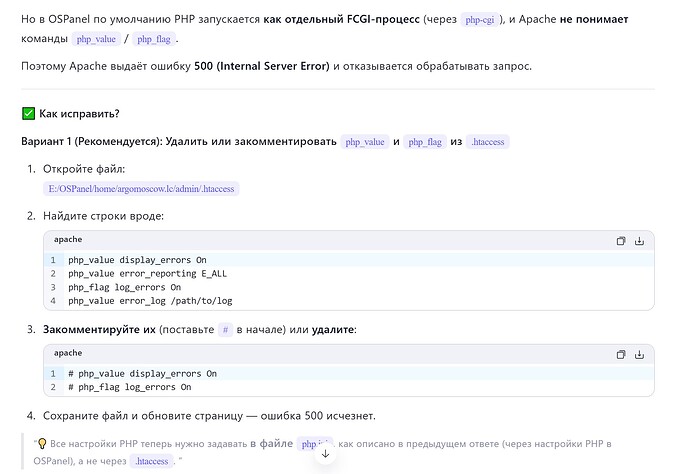
Task: Click the line '# php_flag log_errors On'
Action: tap(130, 386)
